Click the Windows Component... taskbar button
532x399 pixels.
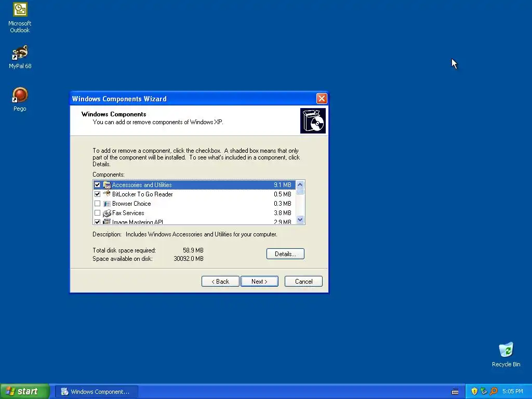[97, 392]
